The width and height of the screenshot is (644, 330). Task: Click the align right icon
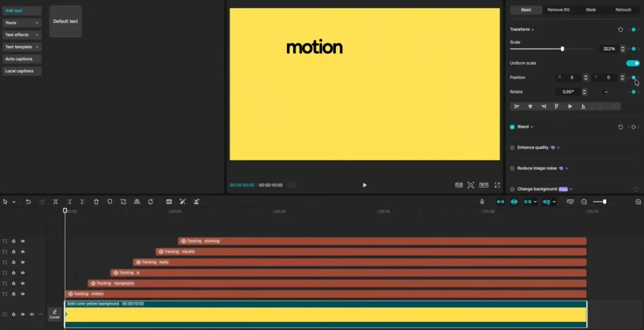tap(543, 106)
